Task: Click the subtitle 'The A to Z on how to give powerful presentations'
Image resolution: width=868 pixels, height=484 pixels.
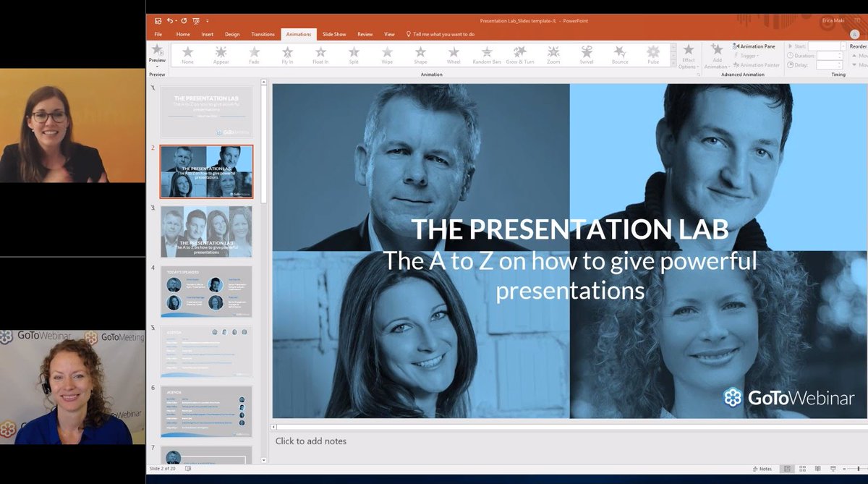Action: pos(570,274)
